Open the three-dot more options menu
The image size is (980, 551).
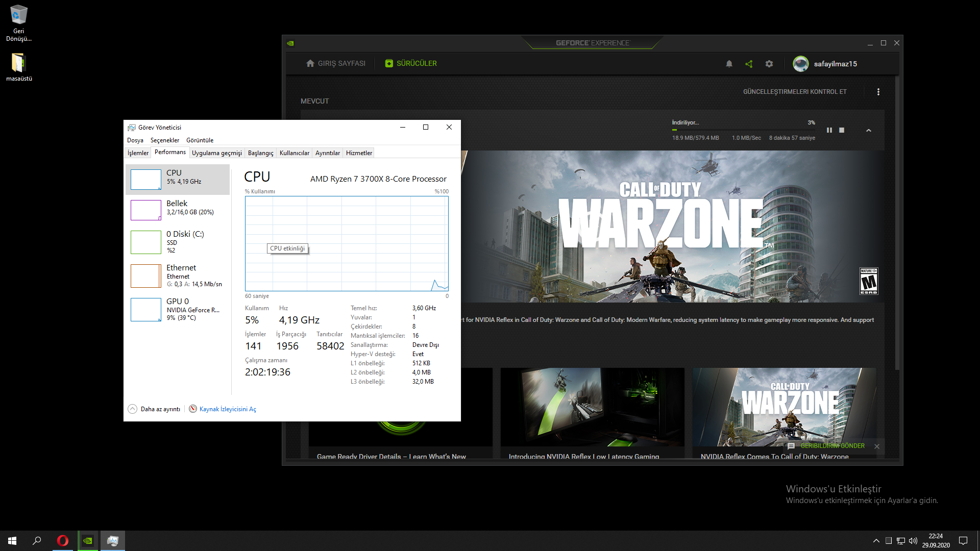pos(878,92)
